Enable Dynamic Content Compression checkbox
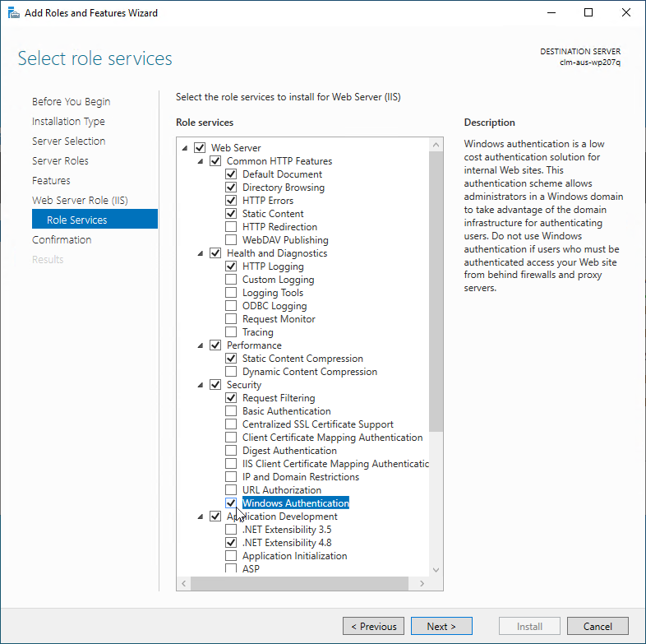Screen dimensions: 646x644 231,372
